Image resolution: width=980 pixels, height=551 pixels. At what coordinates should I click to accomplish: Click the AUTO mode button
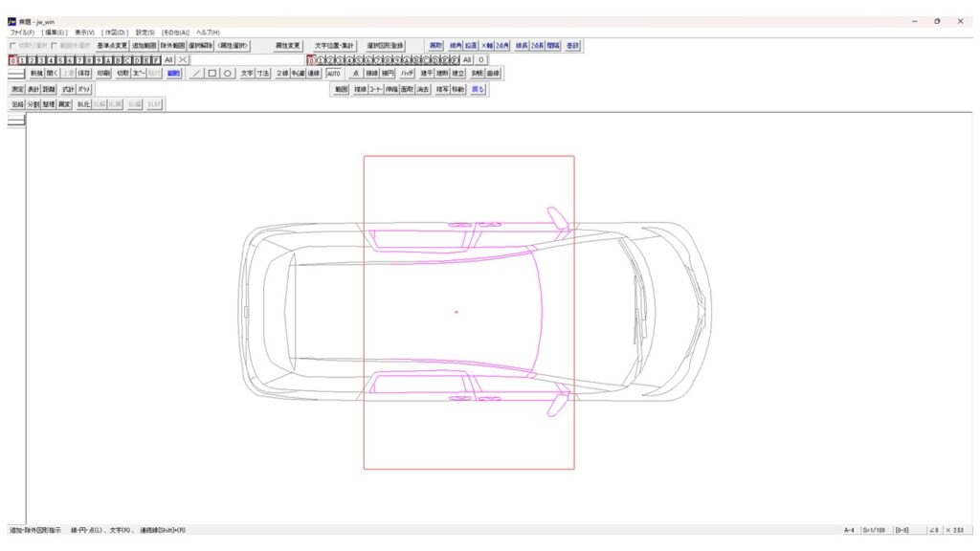333,73
